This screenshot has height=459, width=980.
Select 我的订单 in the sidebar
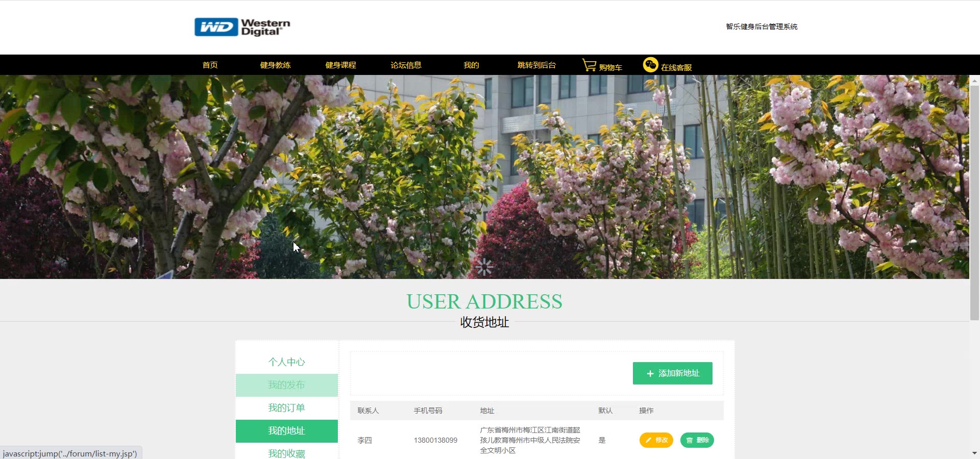tap(287, 408)
